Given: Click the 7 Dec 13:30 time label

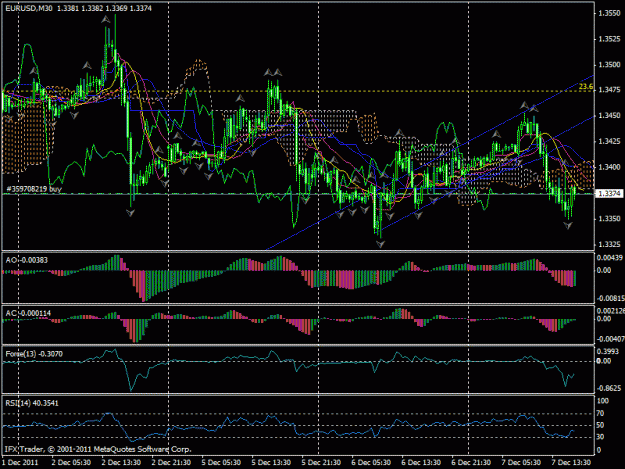Looking at the screenshot, I should 571,463.
